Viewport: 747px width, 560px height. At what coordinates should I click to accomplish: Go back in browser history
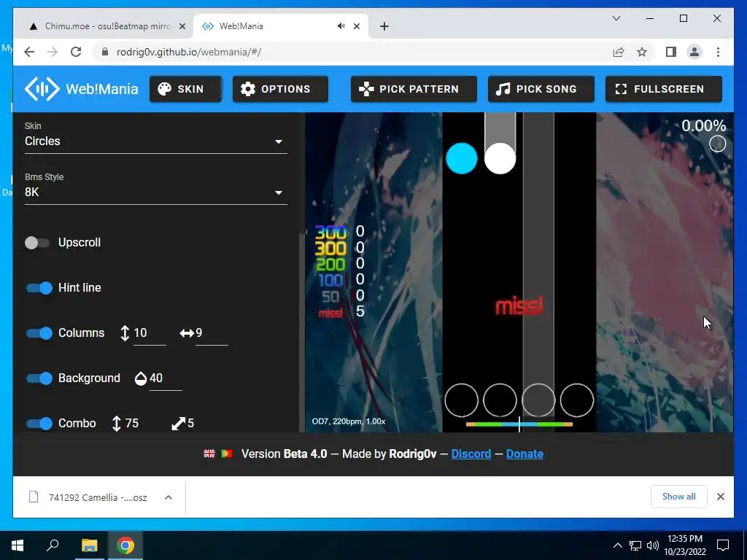pyautogui.click(x=29, y=52)
